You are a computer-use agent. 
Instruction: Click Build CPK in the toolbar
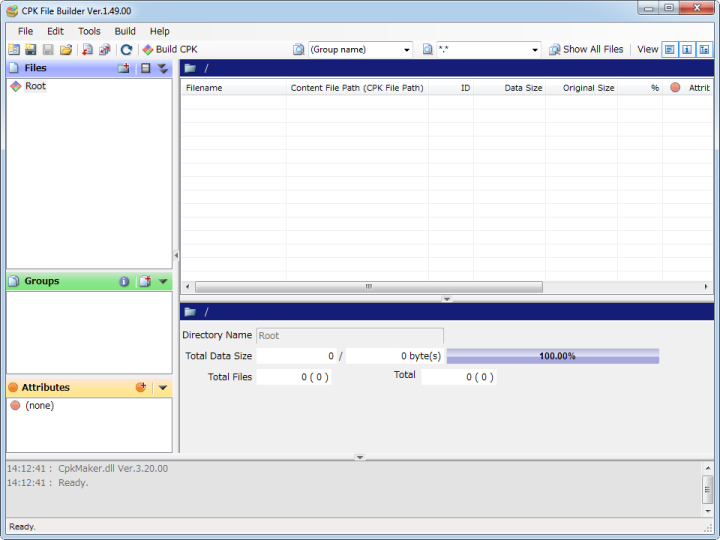coord(170,50)
